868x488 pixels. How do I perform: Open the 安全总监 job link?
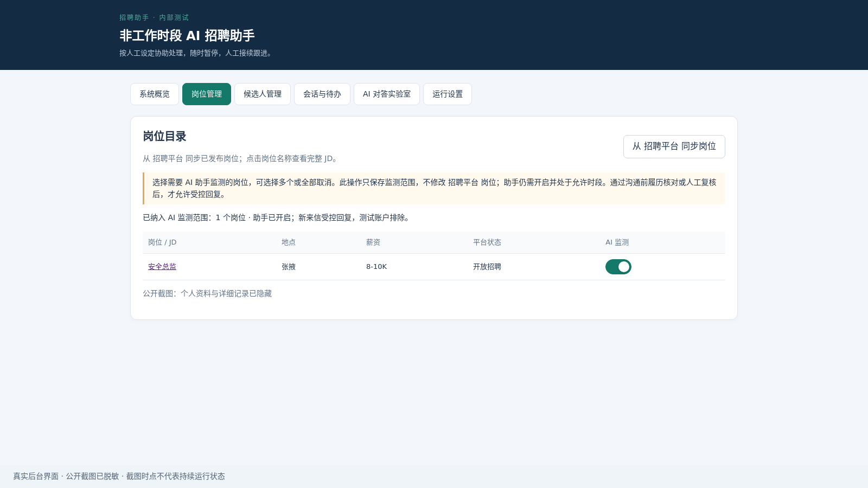[x=162, y=267]
